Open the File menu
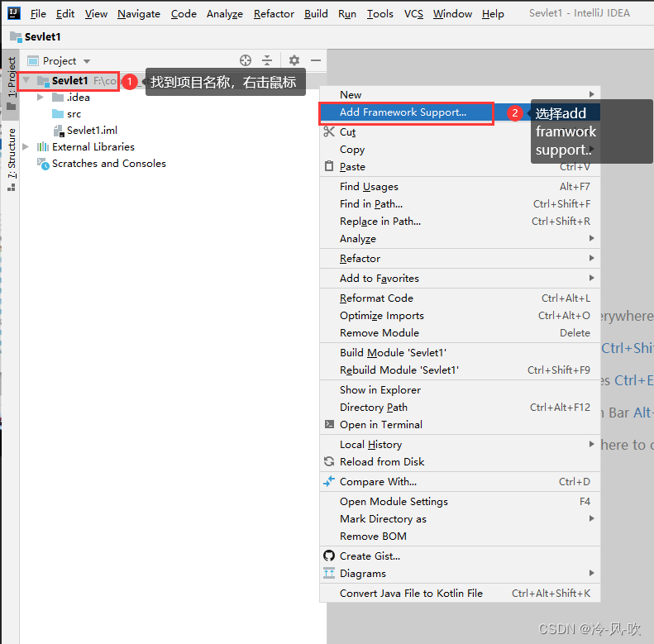654x644 pixels. (x=38, y=14)
